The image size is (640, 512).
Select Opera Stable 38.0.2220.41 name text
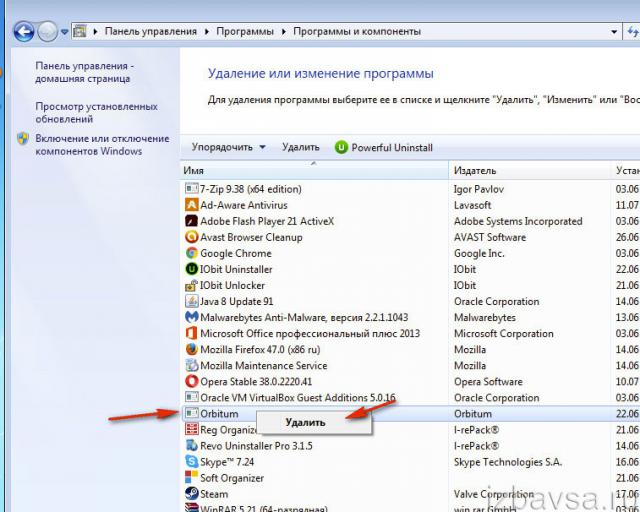[256, 381]
